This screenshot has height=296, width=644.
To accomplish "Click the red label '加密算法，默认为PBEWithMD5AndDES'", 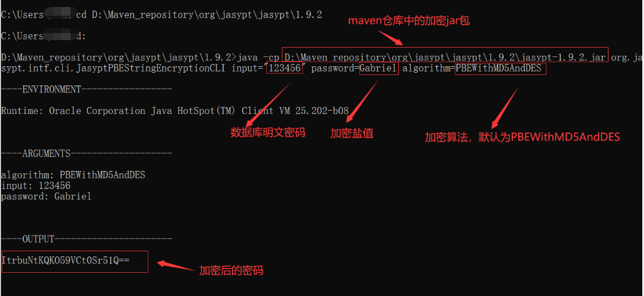I will 522,137.
